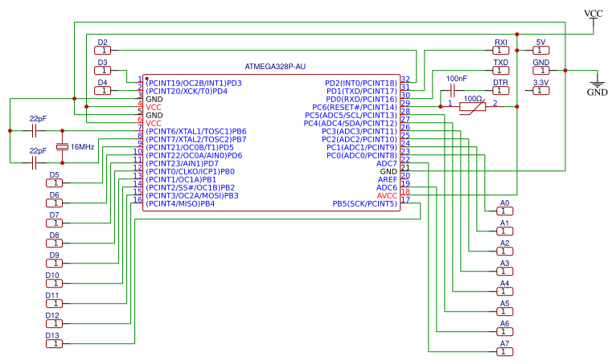
Task: Click the D3 connector pad
Action: point(103,70)
